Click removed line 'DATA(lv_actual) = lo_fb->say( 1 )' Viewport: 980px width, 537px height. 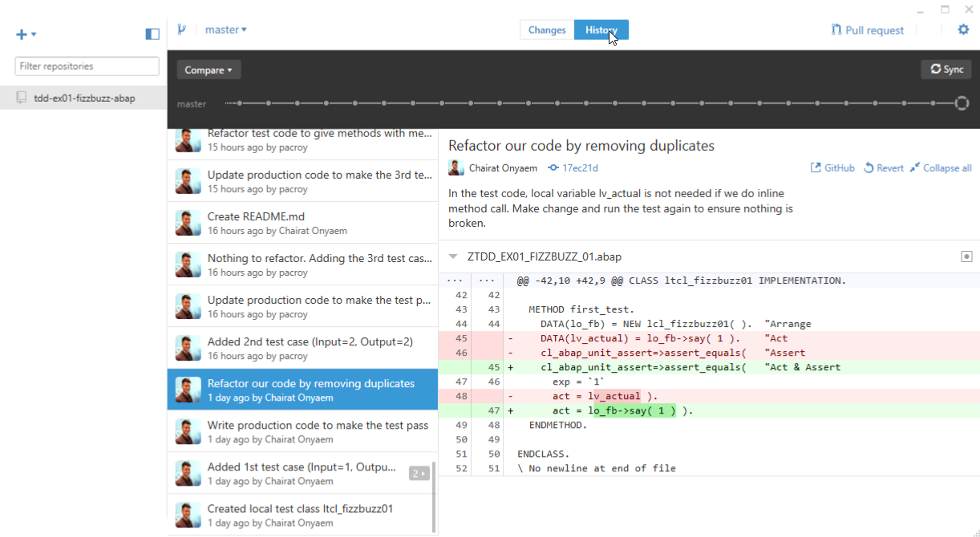(709, 338)
